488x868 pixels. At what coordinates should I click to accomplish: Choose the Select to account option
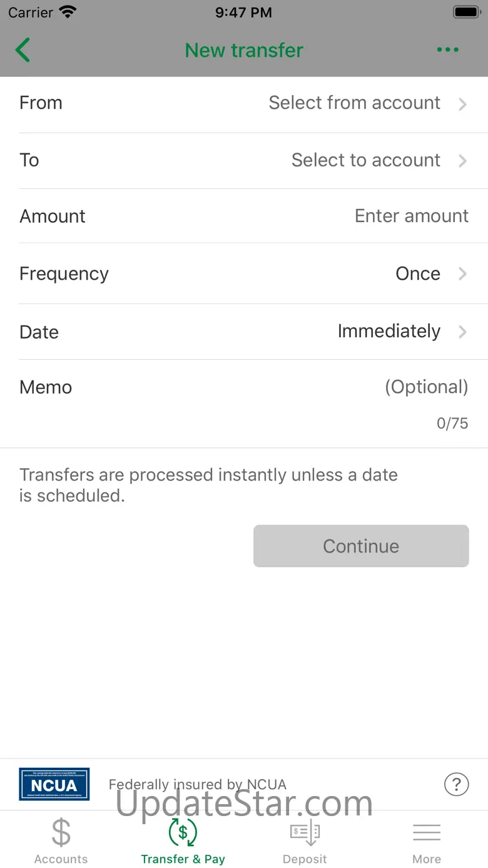365,160
